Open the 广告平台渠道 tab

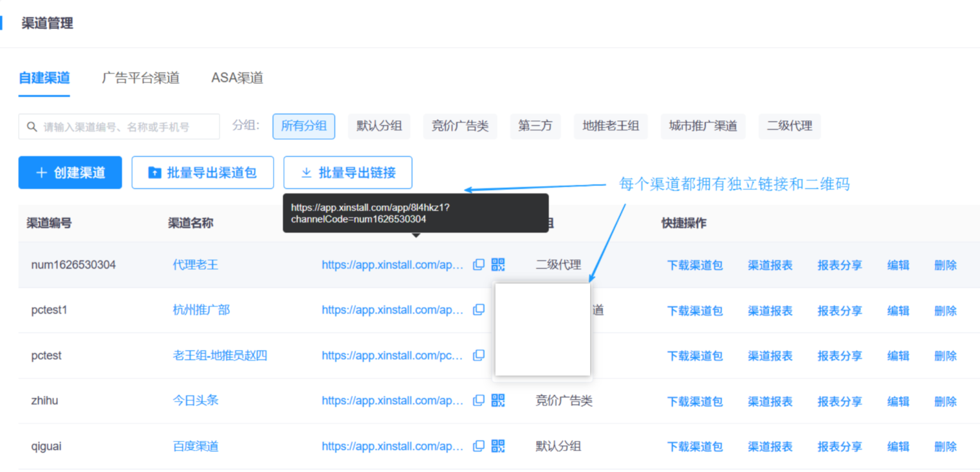click(x=140, y=78)
